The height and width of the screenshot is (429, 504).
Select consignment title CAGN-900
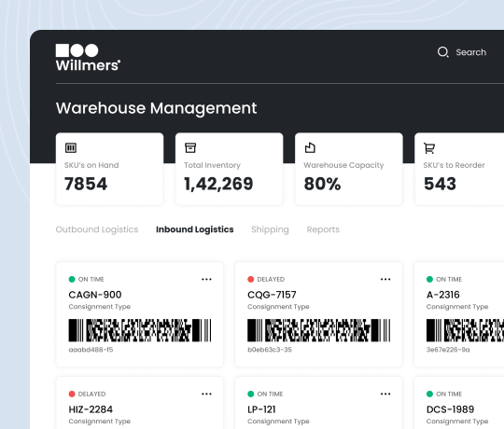[95, 295]
